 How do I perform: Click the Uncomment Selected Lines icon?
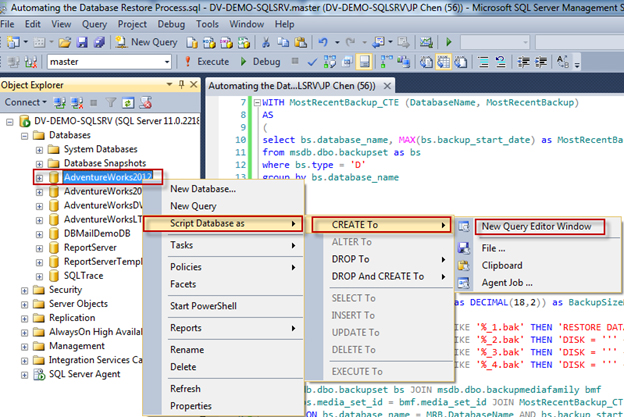(x=500, y=62)
